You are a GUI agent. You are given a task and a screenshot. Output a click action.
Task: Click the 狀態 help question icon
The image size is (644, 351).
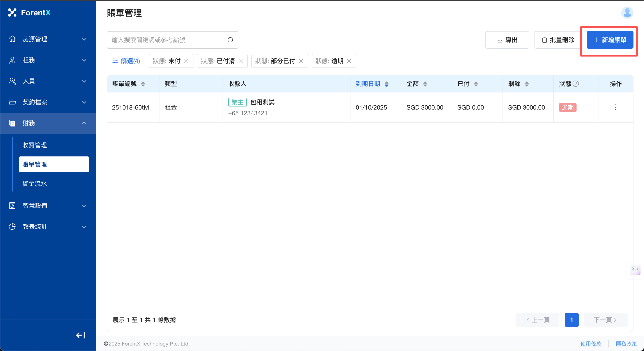576,84
